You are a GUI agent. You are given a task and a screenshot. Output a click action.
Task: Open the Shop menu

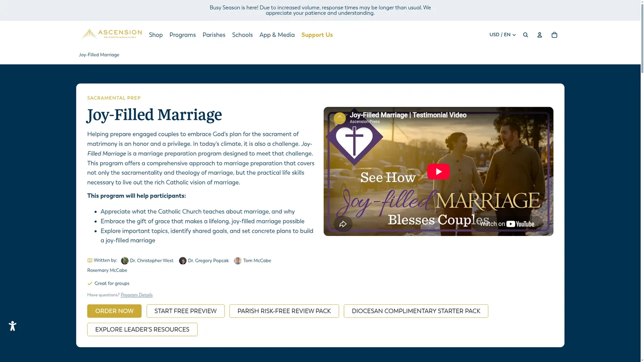coord(156,35)
